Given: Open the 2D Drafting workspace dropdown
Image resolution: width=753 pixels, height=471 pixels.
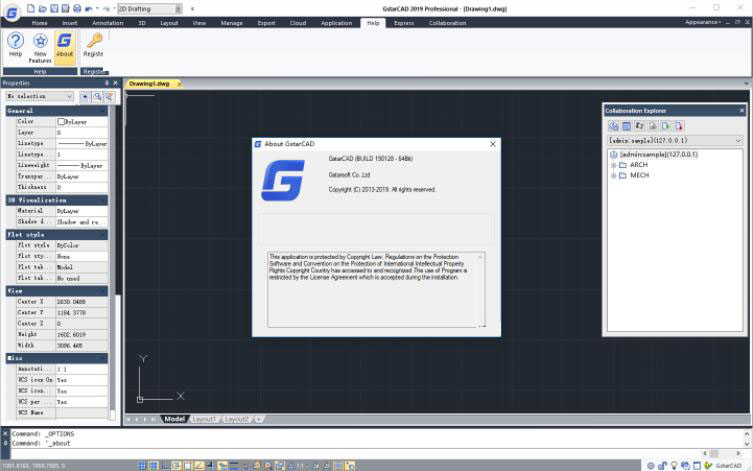Looking at the screenshot, I should point(150,9).
